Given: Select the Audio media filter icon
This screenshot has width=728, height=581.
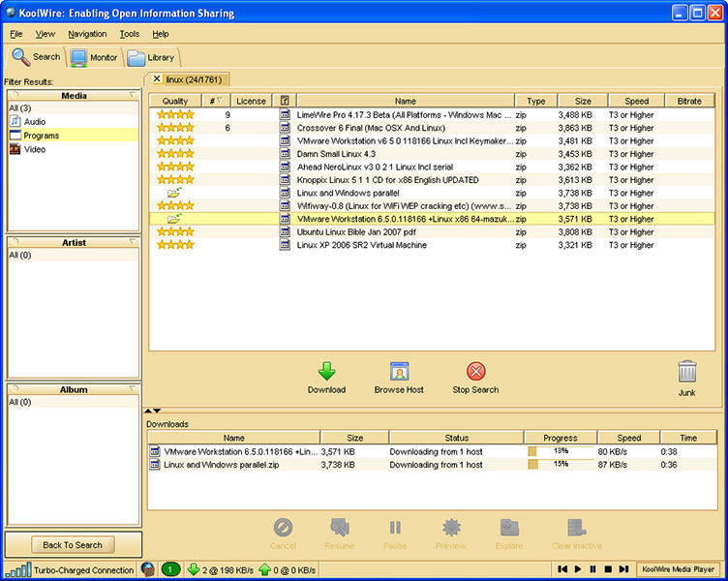Looking at the screenshot, I should tap(15, 122).
